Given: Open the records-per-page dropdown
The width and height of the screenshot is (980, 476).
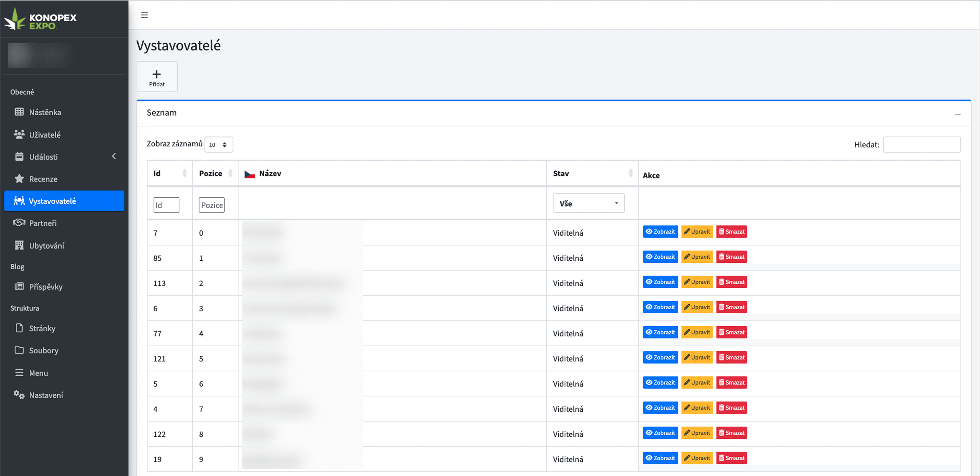Looking at the screenshot, I should click(218, 145).
